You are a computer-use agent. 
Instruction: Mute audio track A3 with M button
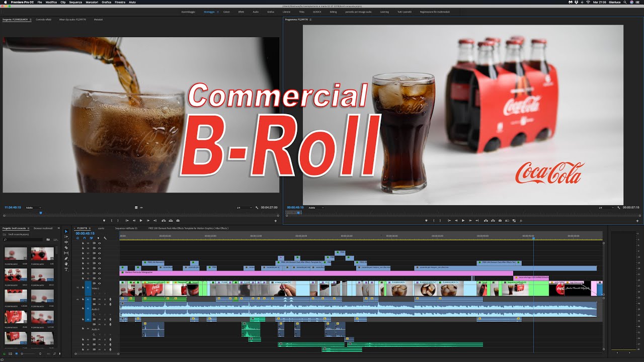point(100,319)
